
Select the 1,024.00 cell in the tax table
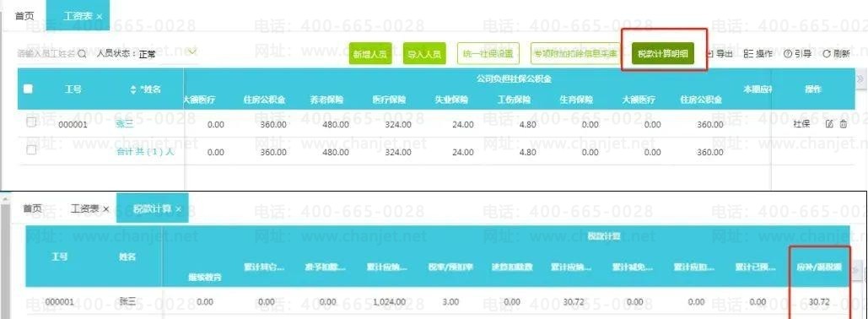(389, 302)
